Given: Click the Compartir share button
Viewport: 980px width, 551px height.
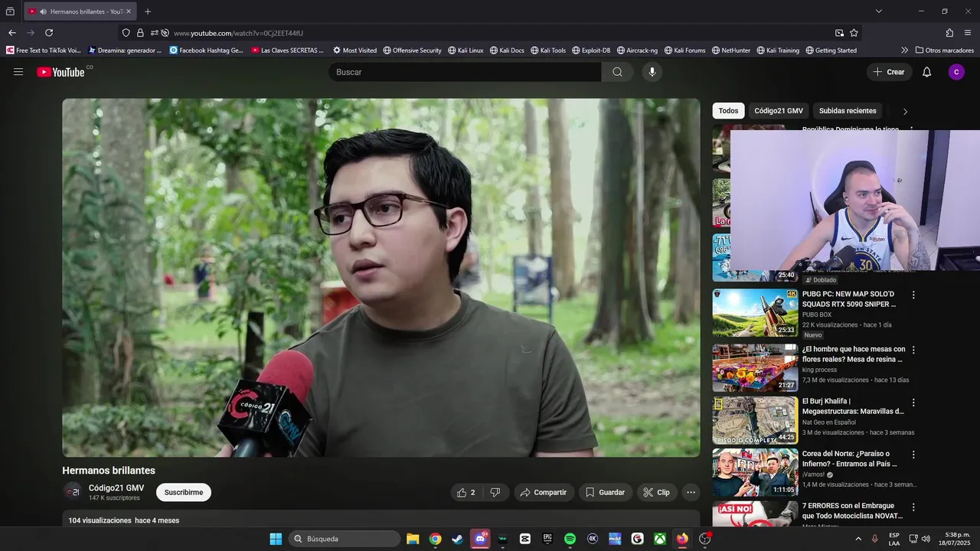Looking at the screenshot, I should (x=544, y=492).
